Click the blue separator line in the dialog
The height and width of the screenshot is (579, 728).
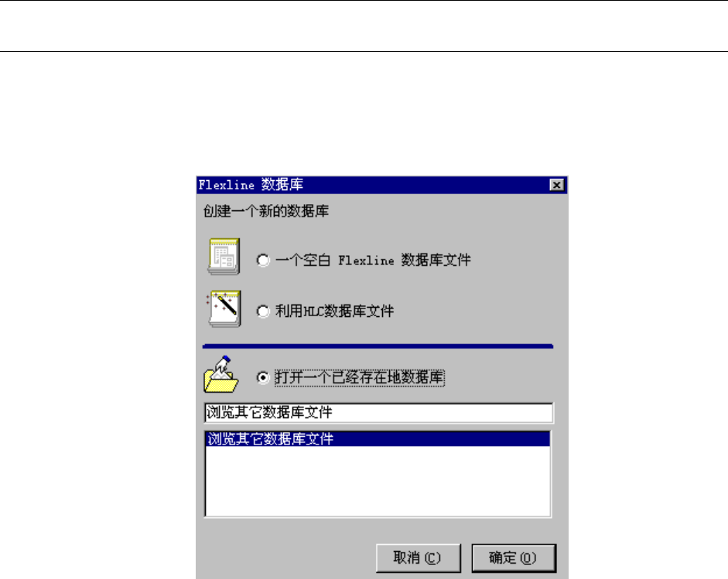[378, 346]
